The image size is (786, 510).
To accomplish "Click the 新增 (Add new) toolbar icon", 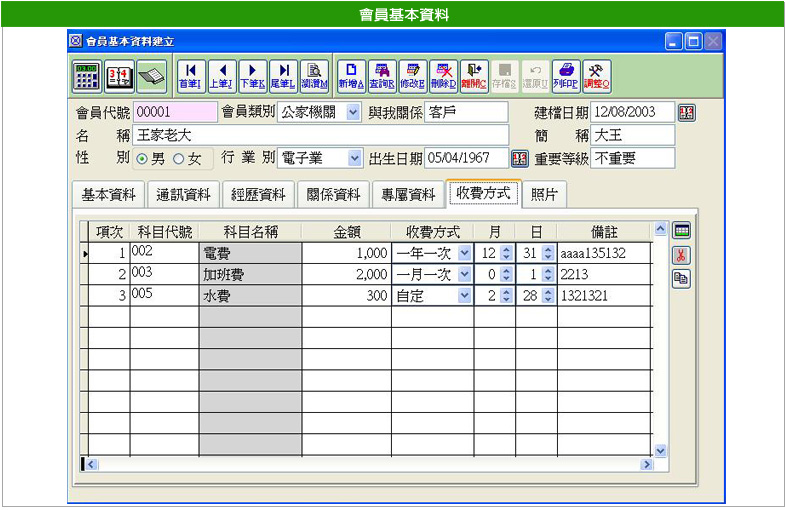I will click(349, 75).
